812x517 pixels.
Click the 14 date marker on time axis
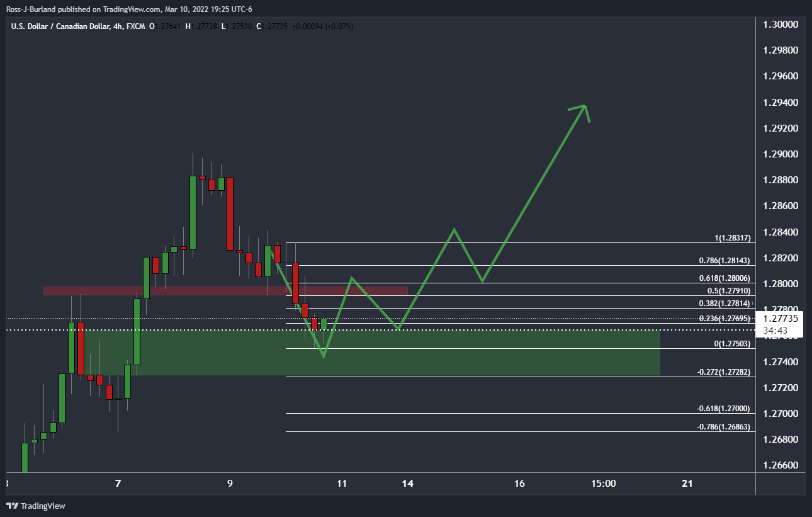click(x=408, y=484)
